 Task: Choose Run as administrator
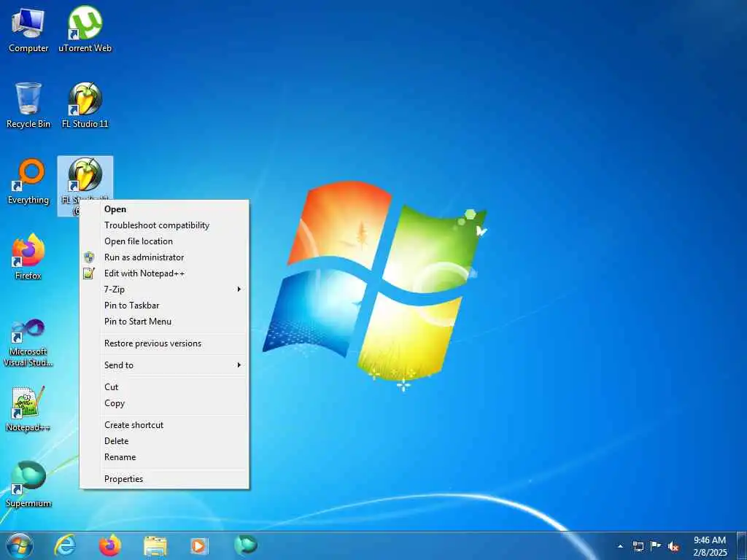[164, 257]
